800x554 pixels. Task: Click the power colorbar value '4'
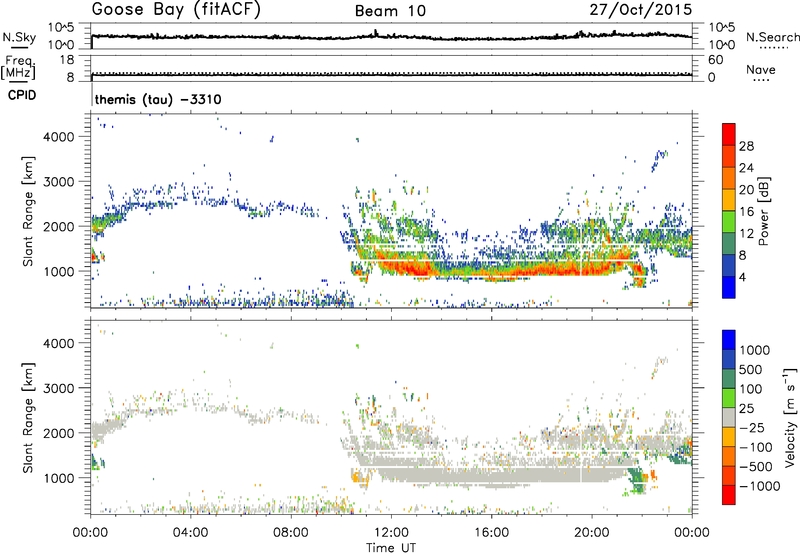click(742, 277)
